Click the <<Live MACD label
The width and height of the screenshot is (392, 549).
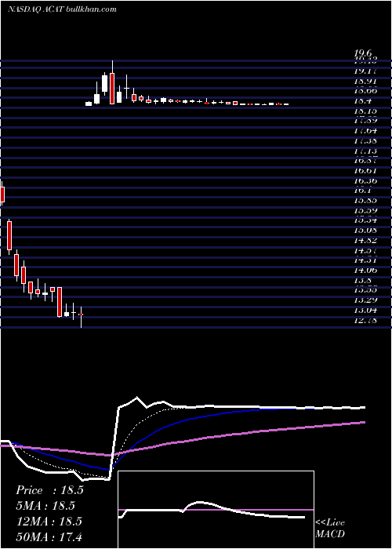click(x=330, y=529)
